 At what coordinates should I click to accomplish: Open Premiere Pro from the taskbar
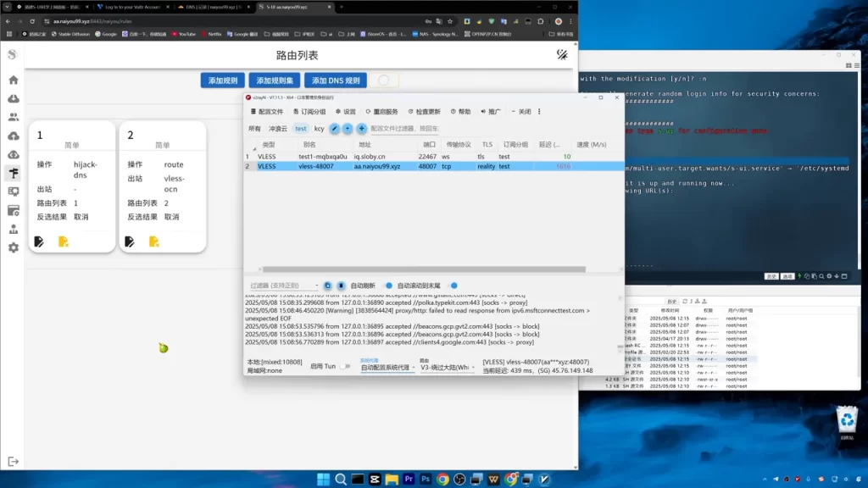[409, 480]
